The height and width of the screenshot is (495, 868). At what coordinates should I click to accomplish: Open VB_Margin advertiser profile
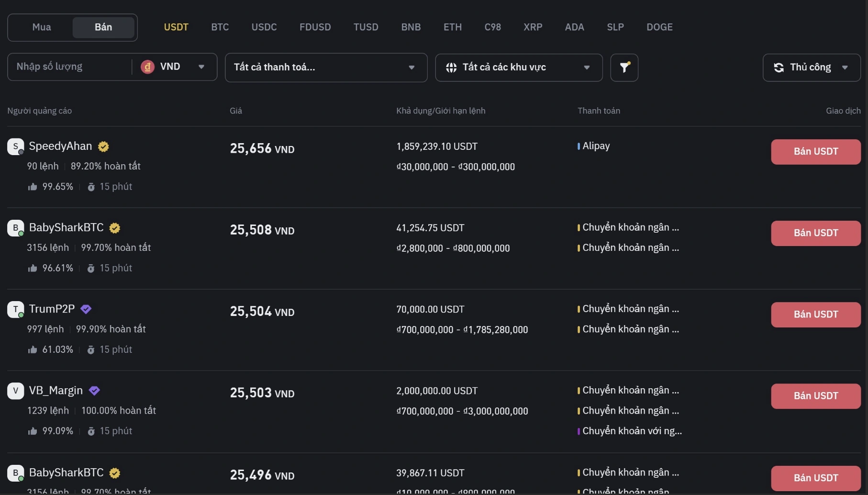[x=56, y=391]
